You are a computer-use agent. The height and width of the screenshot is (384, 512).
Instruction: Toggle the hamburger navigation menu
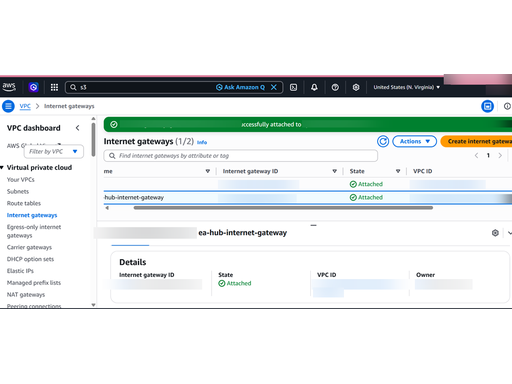pos(8,106)
